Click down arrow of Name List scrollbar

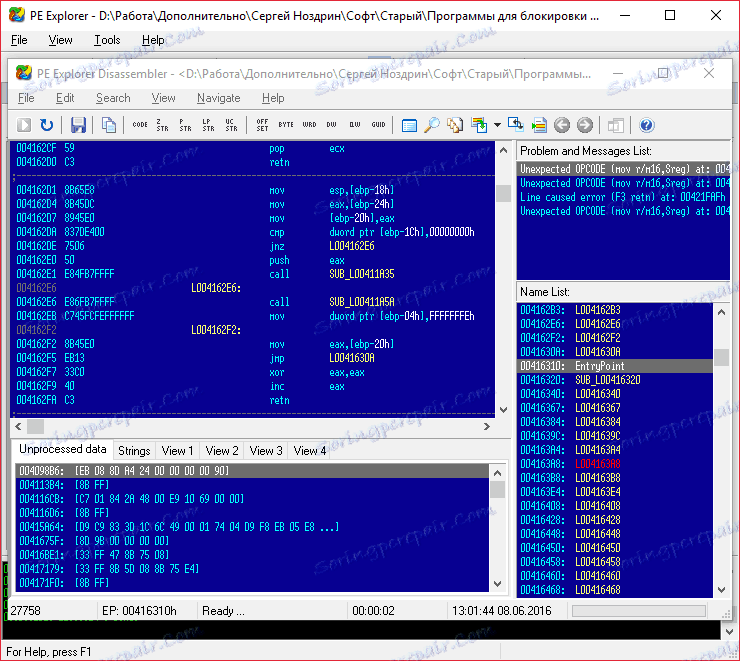coord(721,589)
